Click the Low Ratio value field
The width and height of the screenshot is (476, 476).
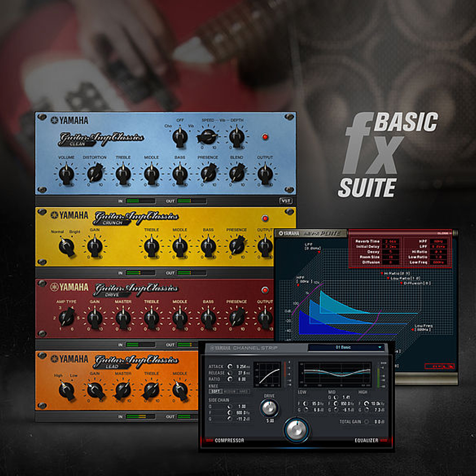pyautogui.click(x=439, y=257)
